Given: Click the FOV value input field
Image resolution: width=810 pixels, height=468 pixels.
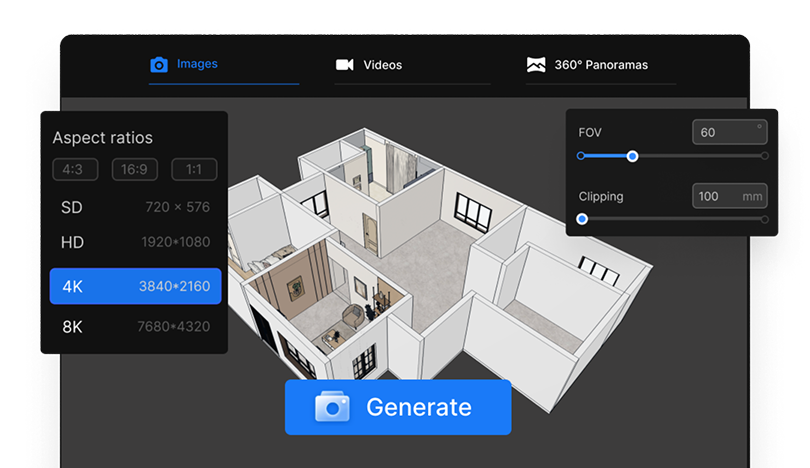Looking at the screenshot, I should pos(728,132).
